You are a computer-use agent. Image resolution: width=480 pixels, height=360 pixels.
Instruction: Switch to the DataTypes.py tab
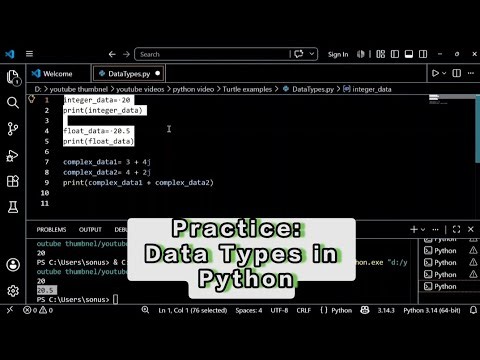click(129, 74)
